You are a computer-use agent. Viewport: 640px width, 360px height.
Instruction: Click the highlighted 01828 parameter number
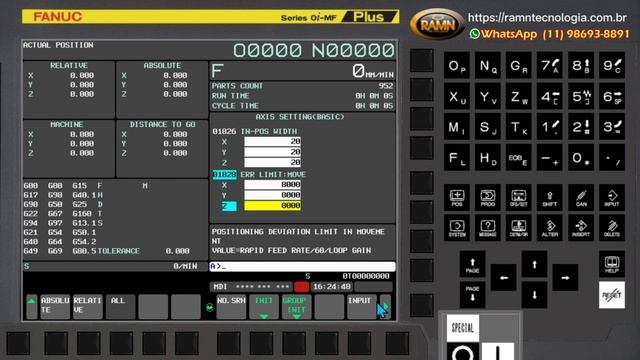[x=224, y=175]
